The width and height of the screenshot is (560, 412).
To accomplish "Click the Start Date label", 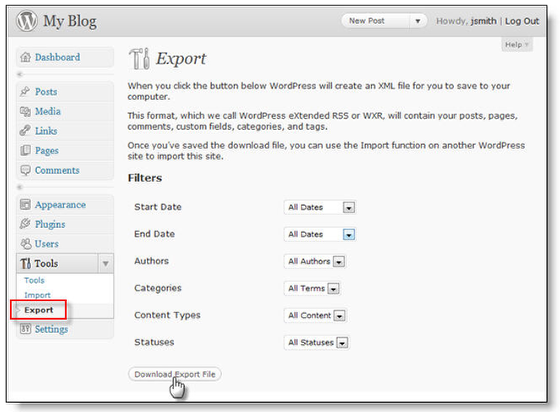I will click(x=158, y=207).
